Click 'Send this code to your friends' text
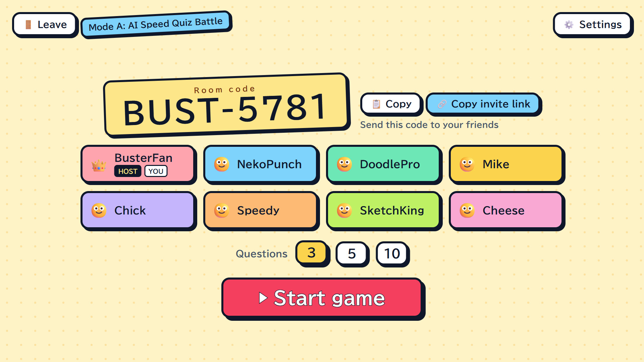Image resolution: width=644 pixels, height=362 pixels. tap(429, 125)
